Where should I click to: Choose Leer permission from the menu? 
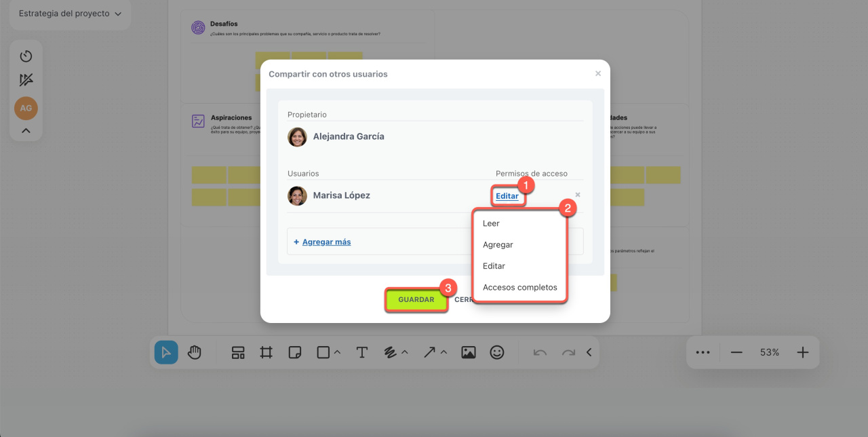(491, 223)
